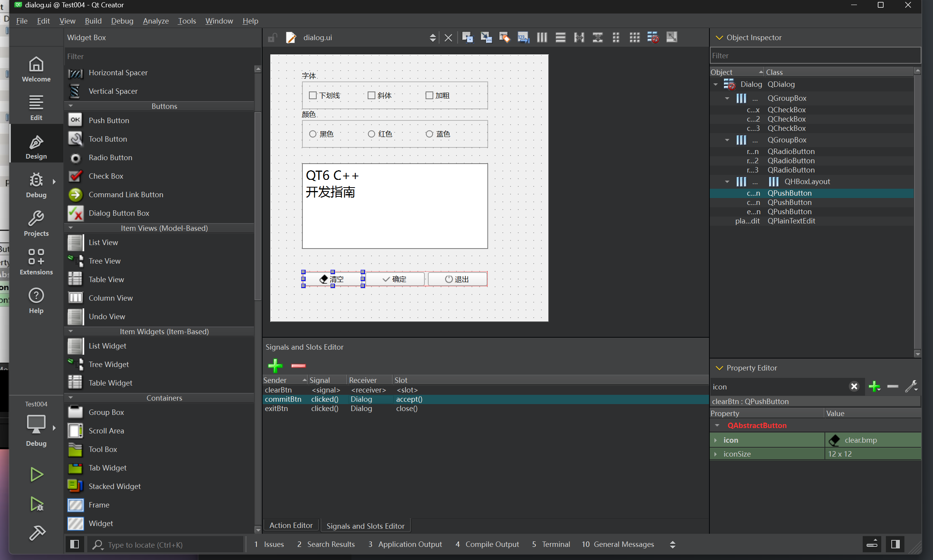Click the 退出 button on the form
The height and width of the screenshot is (560, 933).
click(x=457, y=279)
